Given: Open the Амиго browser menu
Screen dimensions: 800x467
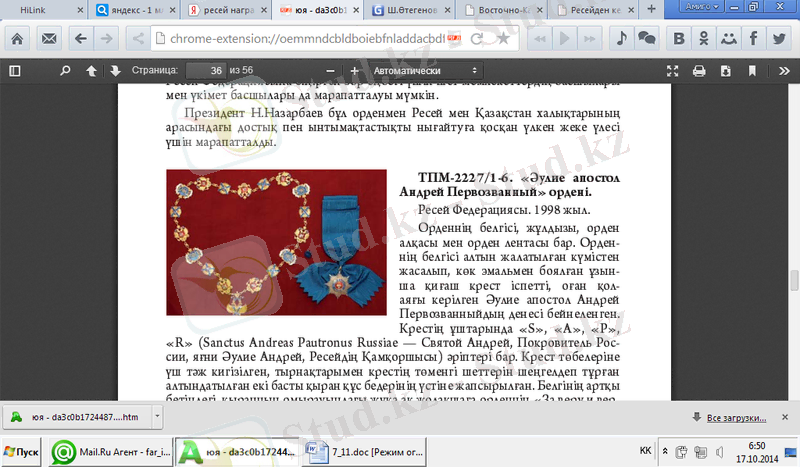Looking at the screenshot, I should [x=702, y=7].
